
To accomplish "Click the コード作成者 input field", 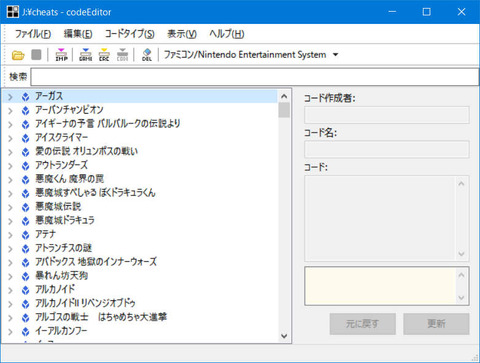I will (387, 115).
